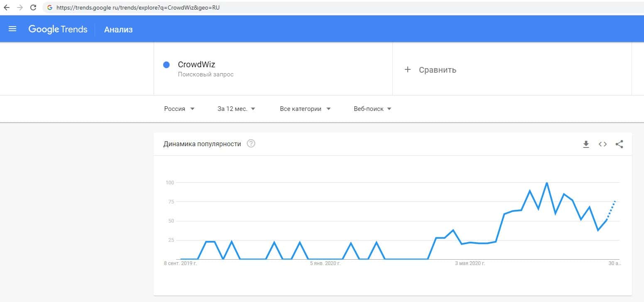
Task: Click the blue CrowdWiz color dot
Action: click(167, 65)
